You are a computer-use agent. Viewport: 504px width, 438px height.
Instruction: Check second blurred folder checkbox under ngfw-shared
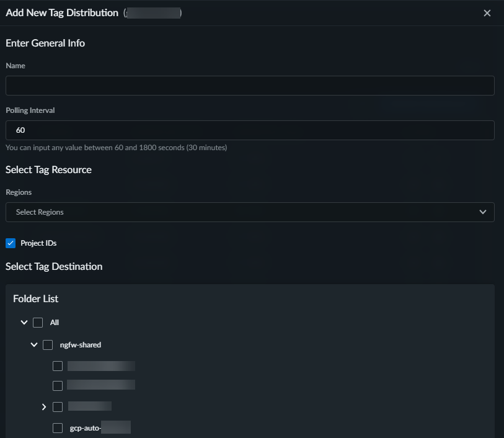(x=58, y=386)
